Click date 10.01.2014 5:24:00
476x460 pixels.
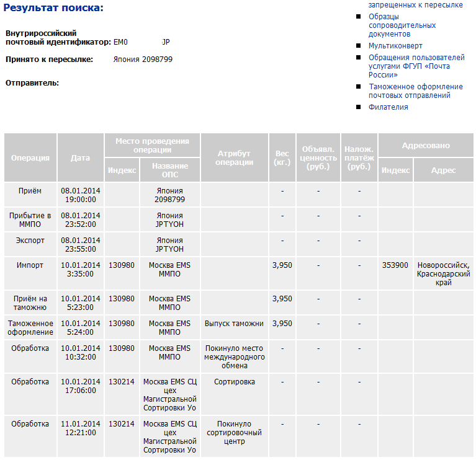pos(81,327)
